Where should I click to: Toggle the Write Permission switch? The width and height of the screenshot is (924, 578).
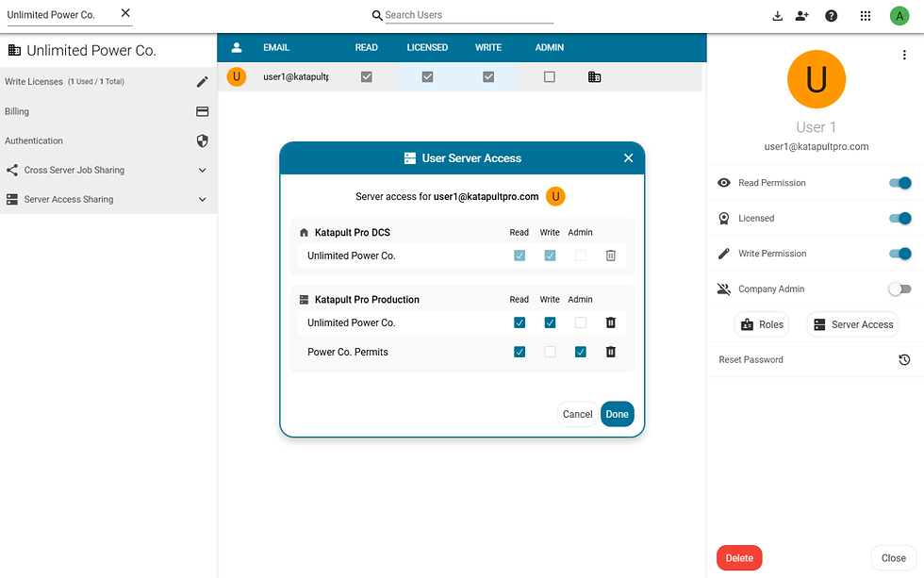899,254
